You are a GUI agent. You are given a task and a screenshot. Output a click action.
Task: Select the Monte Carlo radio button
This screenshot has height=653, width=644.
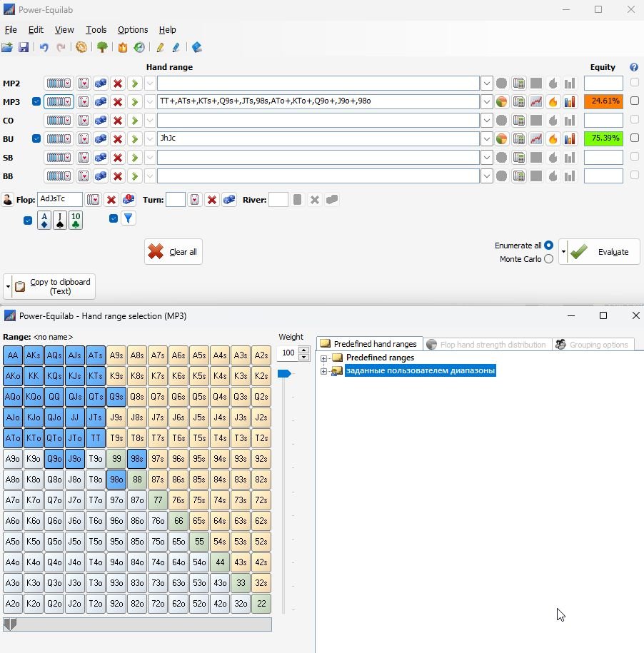pos(548,258)
